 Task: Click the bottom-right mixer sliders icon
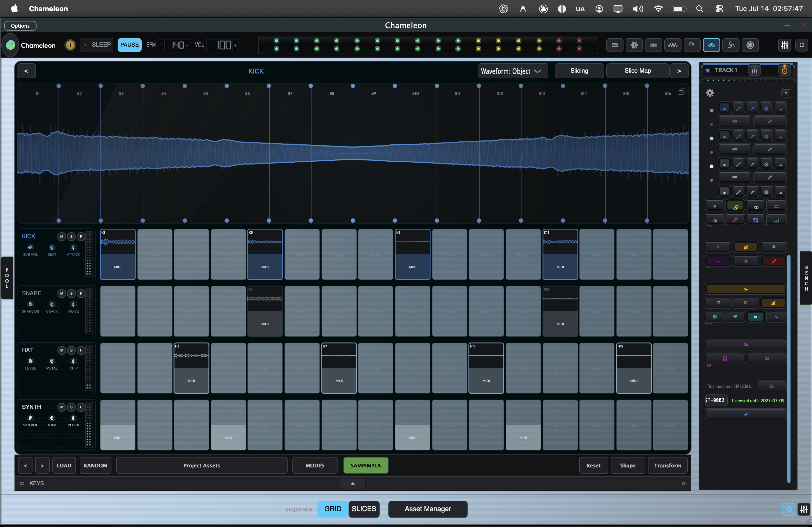(x=804, y=509)
